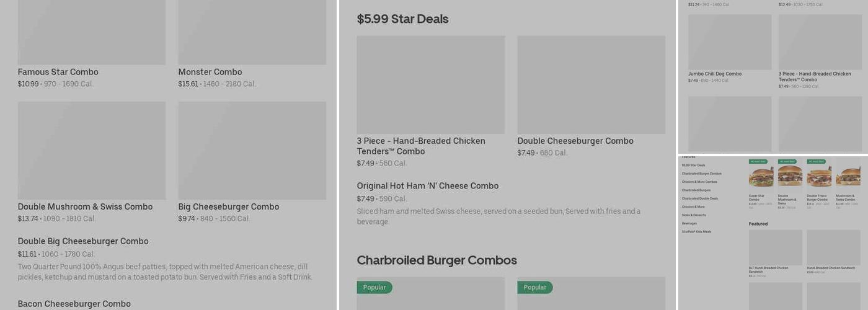Choose the $13.74 Double Mushroom & Swiss Combo

(85, 207)
